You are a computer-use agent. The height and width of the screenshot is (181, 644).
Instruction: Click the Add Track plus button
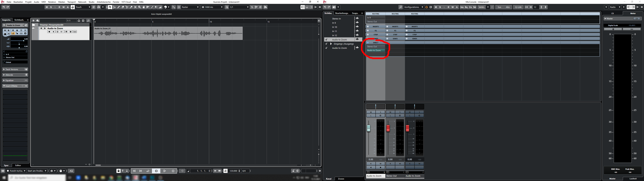34,20
